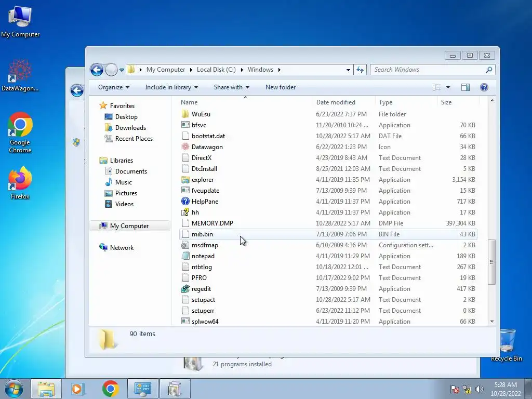Open Windows Media Player from taskbar

coord(77,389)
